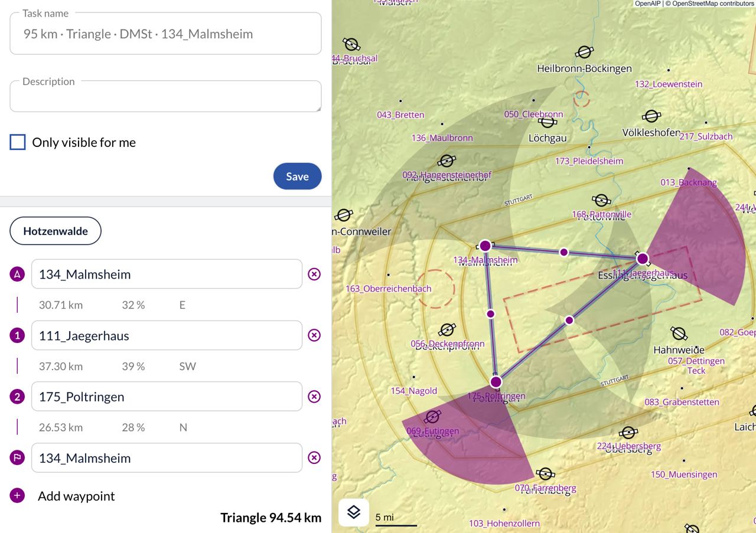
Task: Click waypoint label 103_Hohenzollern on map
Action: click(504, 523)
